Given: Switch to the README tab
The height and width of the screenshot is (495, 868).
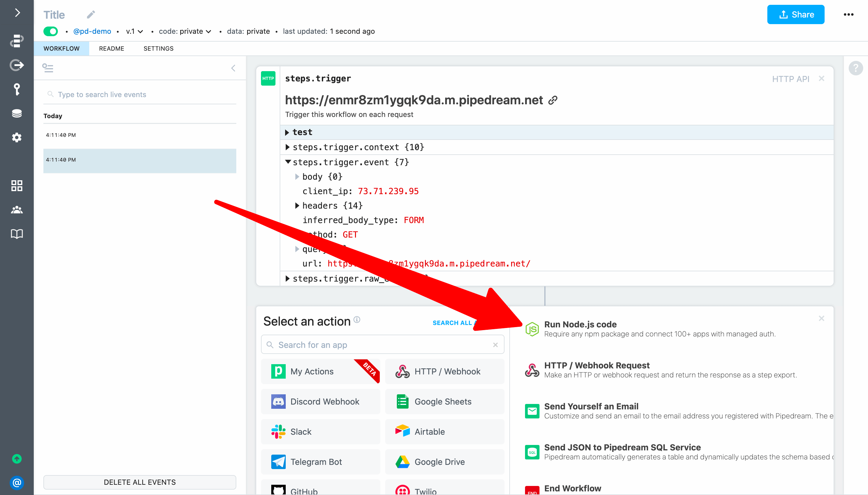Looking at the screenshot, I should (112, 49).
